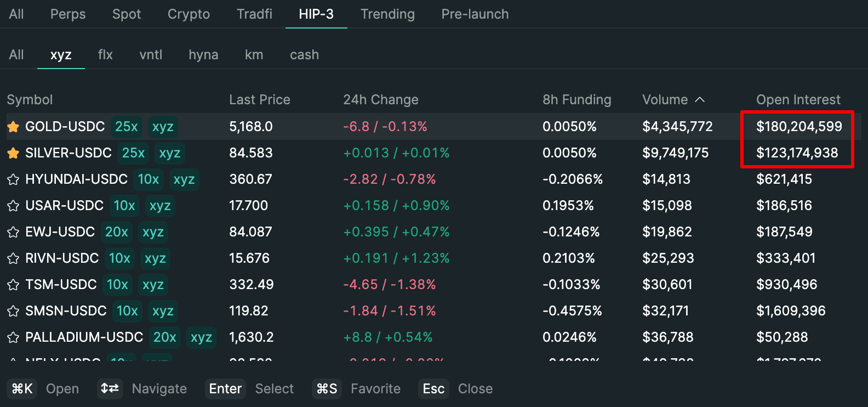
Task: Star the USAR-USDC market
Action: pos(13,206)
